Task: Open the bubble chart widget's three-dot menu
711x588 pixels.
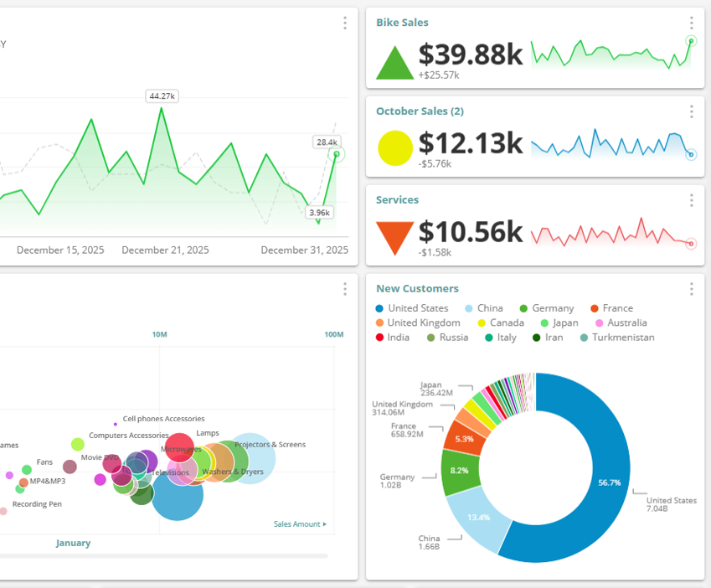Action: pos(345,289)
